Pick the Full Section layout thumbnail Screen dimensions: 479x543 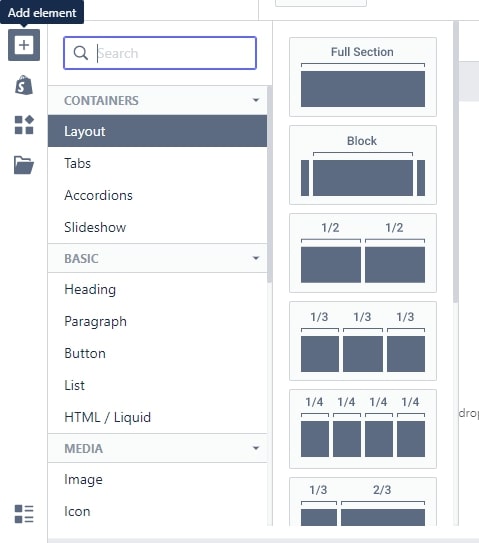coord(363,77)
